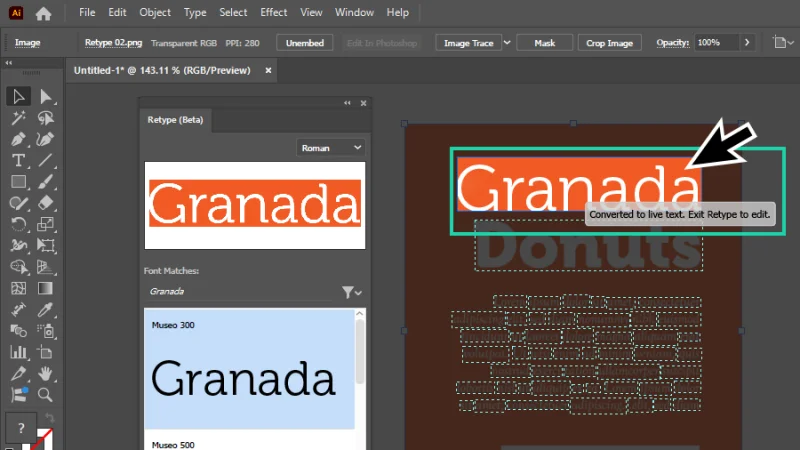Screen dimensions: 800x450
Task: Pick the Magic Wand tool
Action: pos(18,118)
